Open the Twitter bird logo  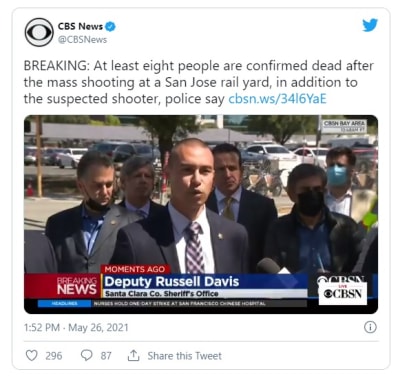click(x=370, y=25)
